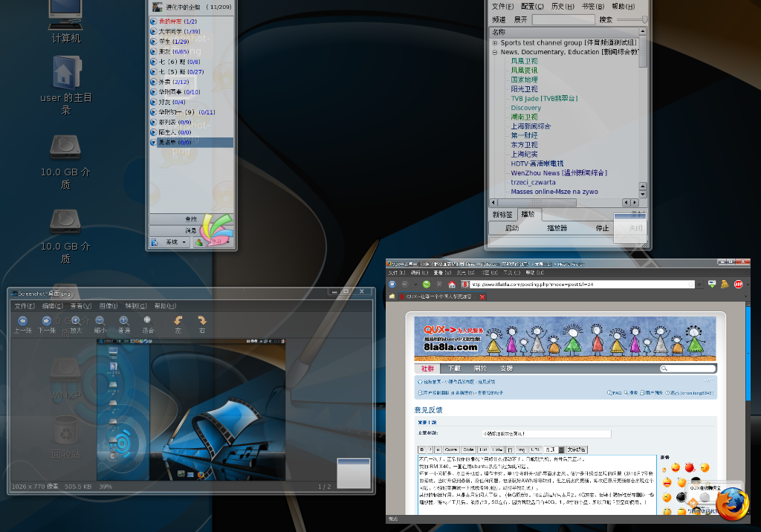Open the green downloads arrow icon in Firefox

click(712, 285)
